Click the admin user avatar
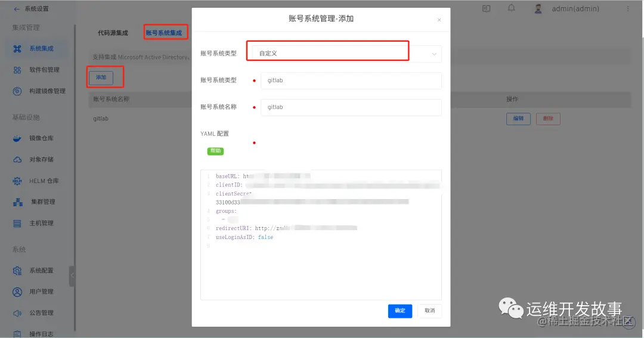 pos(538,8)
